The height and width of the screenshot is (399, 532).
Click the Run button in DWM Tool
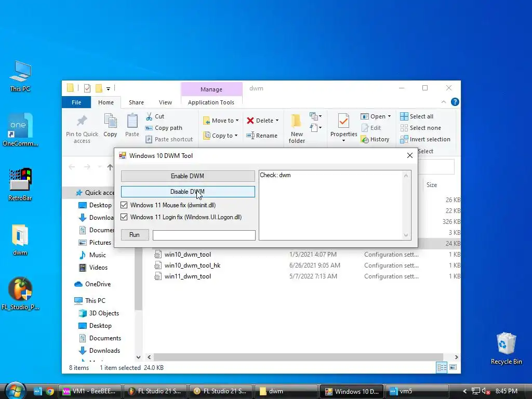coord(135,235)
